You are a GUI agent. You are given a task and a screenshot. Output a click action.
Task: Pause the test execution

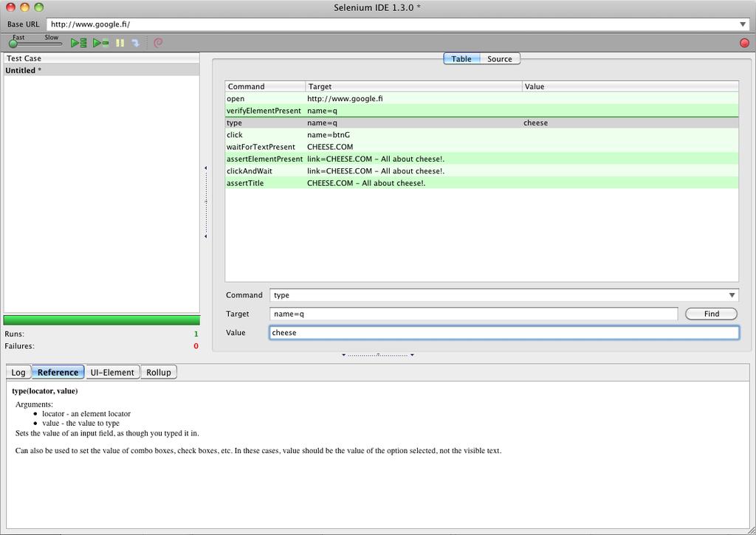pyautogui.click(x=120, y=43)
